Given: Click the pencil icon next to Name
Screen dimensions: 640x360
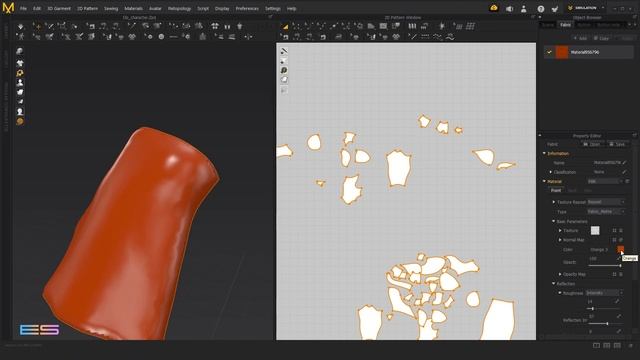Looking at the screenshot, I should point(624,162).
